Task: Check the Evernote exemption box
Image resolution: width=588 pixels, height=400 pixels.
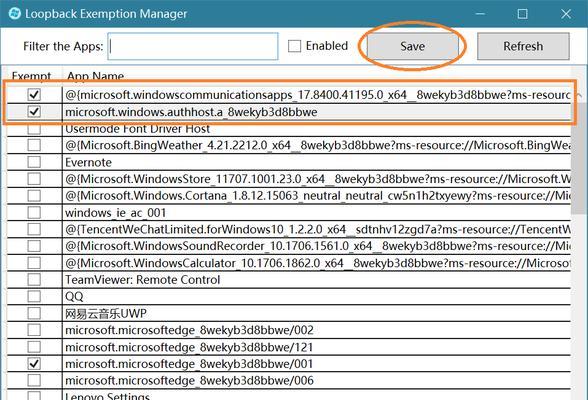Action: click(x=34, y=162)
